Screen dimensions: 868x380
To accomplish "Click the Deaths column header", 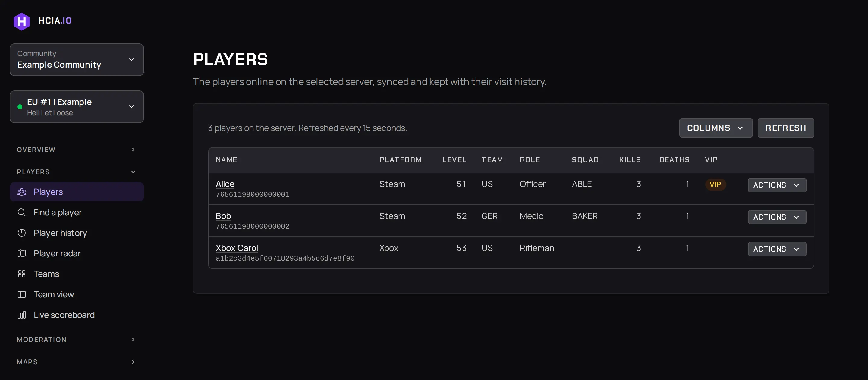I will tap(674, 160).
